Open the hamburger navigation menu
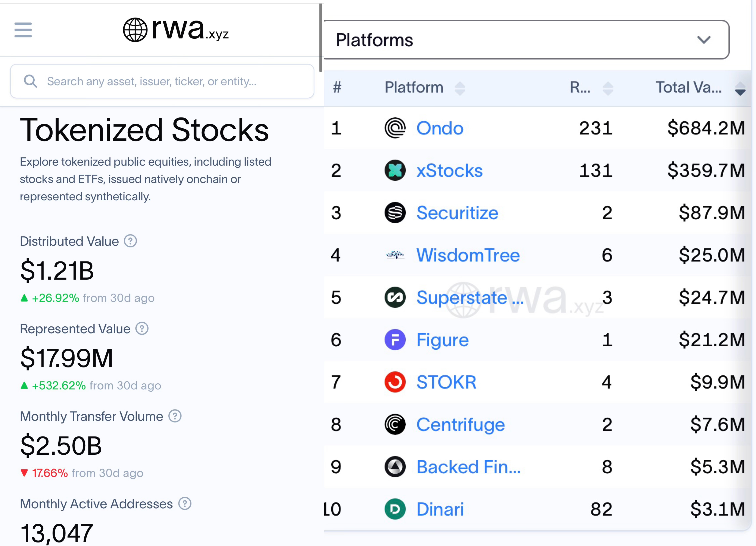This screenshot has width=756, height=546. click(23, 30)
